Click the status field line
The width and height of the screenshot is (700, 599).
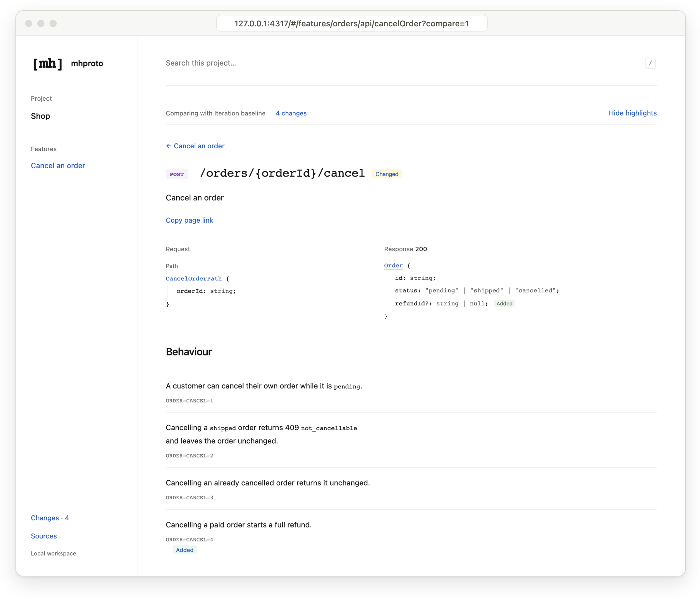click(x=477, y=291)
